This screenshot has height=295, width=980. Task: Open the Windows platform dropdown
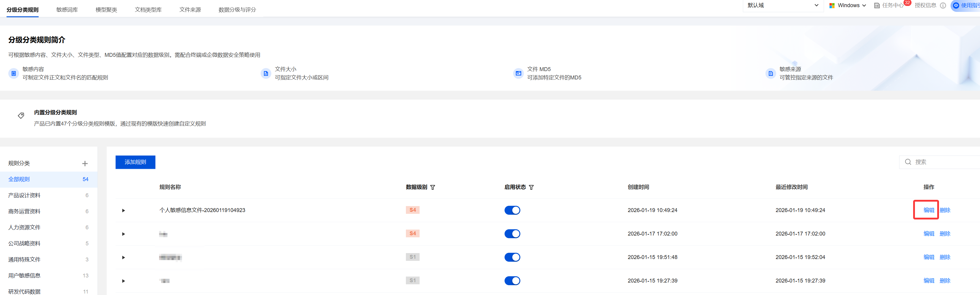coord(847,5)
